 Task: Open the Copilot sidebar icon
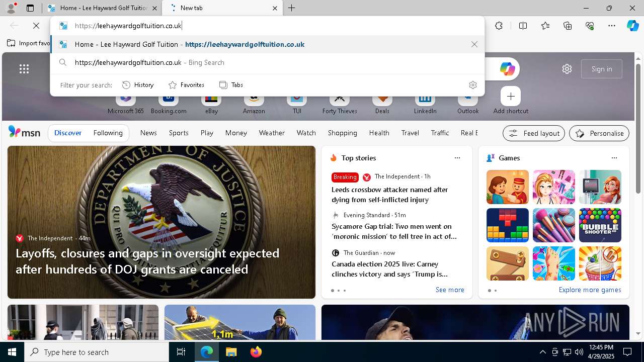pos(632,26)
